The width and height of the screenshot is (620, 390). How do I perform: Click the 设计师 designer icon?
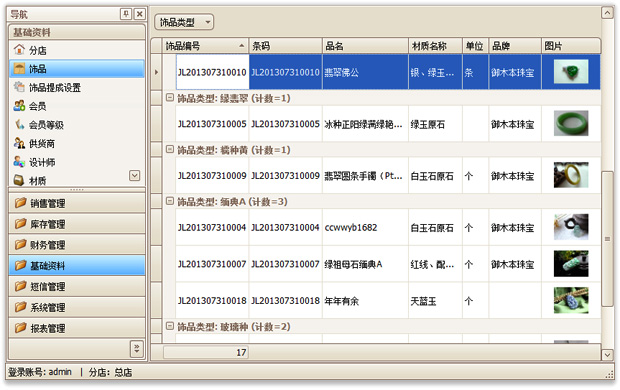click(19, 162)
